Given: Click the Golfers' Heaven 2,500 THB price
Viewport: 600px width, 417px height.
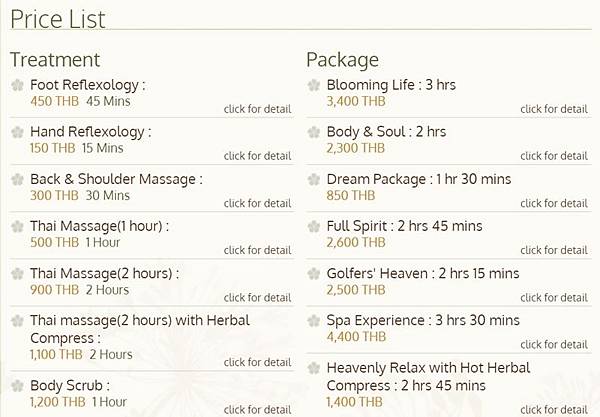Looking at the screenshot, I should pos(356,290).
